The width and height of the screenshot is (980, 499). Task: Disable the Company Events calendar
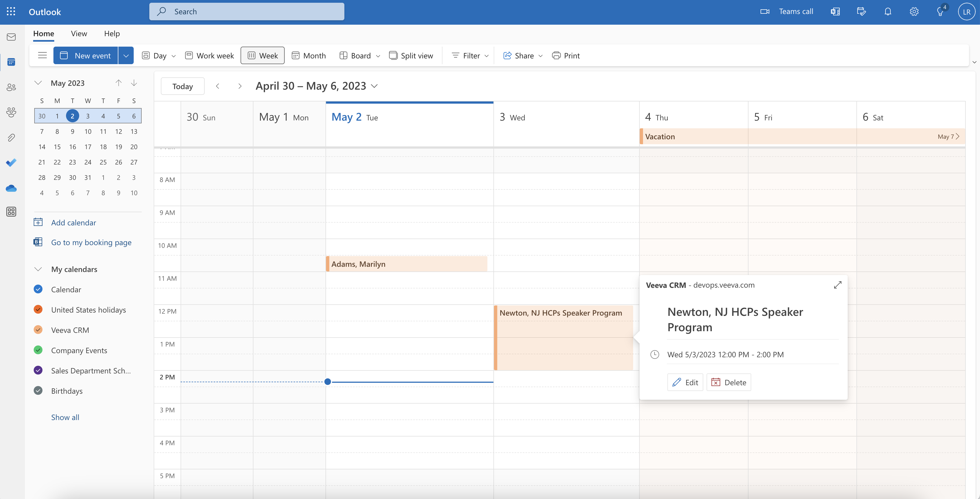click(x=38, y=350)
